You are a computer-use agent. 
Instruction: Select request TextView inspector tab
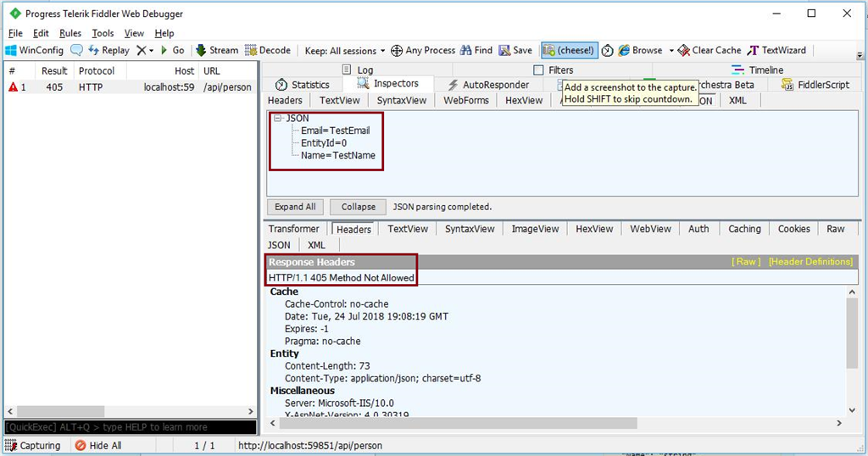click(x=339, y=100)
